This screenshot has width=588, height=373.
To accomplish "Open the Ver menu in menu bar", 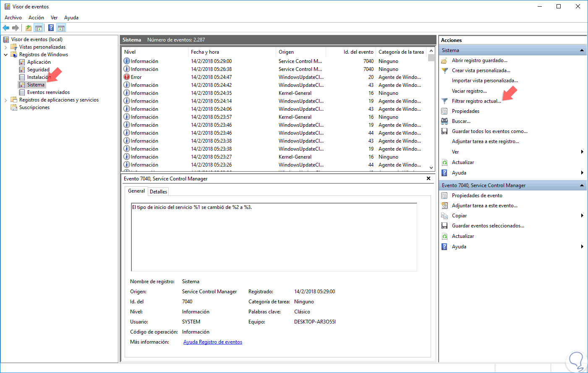I will pos(54,18).
